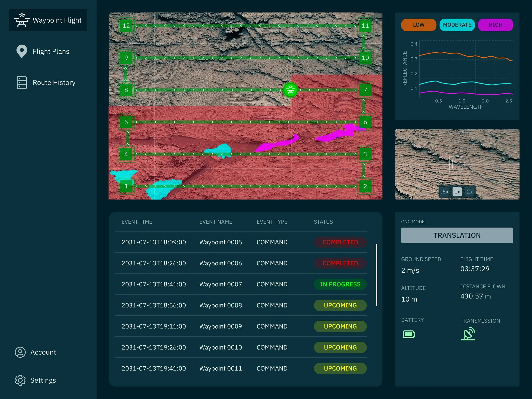Click the Route History list icon
Image resolution: width=532 pixels, height=399 pixels.
pos(22,83)
